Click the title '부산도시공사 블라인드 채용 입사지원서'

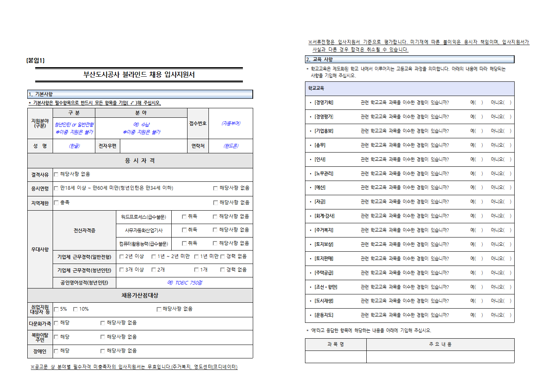tap(139, 75)
